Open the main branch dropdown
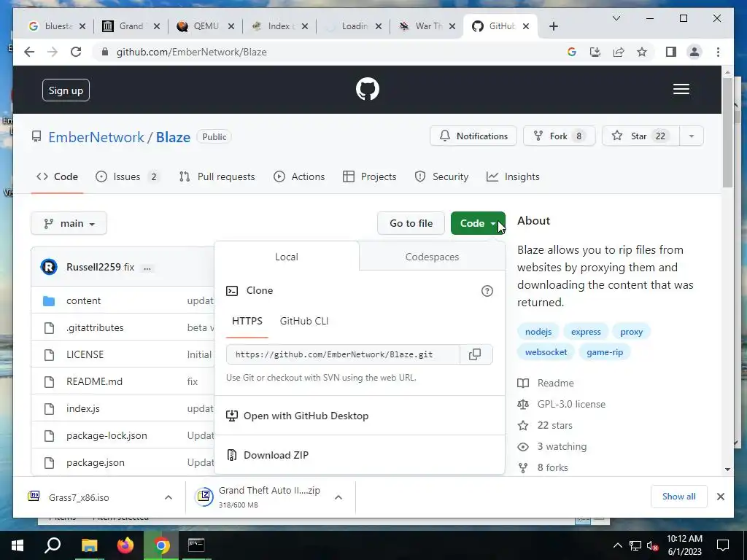 click(69, 223)
